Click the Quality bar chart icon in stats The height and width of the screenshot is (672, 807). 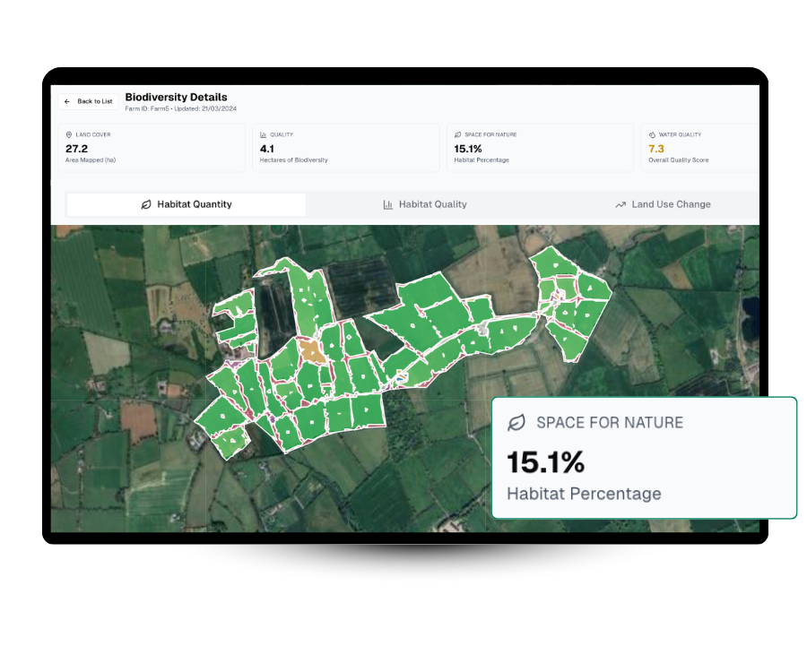click(264, 134)
